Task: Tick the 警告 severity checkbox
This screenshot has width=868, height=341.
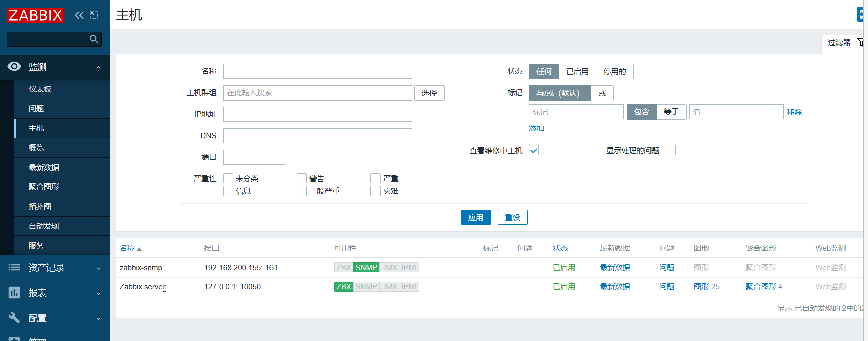Action: pos(302,178)
